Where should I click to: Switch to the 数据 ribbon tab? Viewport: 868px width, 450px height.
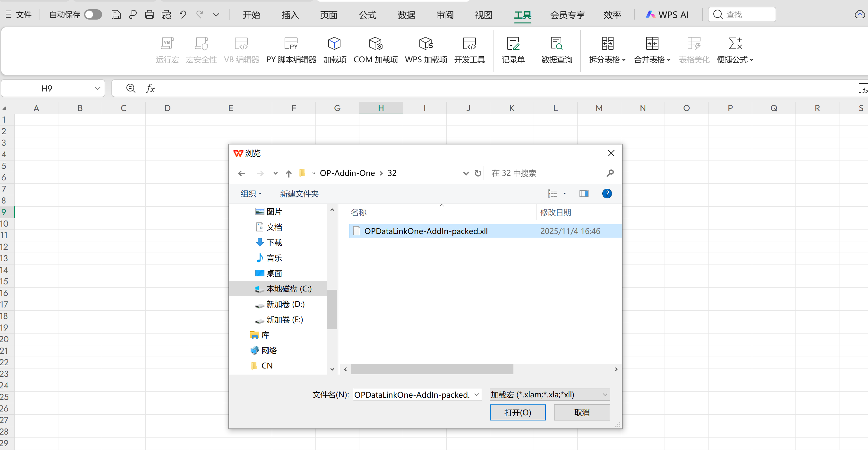tap(406, 15)
